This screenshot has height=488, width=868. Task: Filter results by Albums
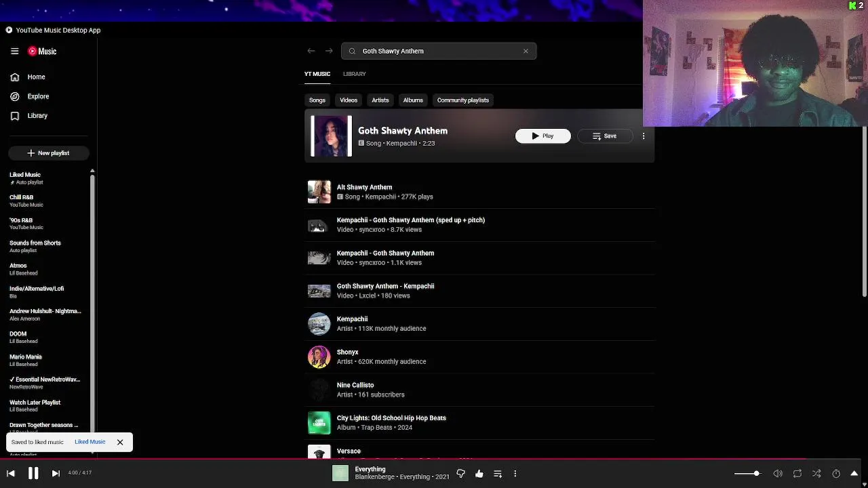[413, 100]
